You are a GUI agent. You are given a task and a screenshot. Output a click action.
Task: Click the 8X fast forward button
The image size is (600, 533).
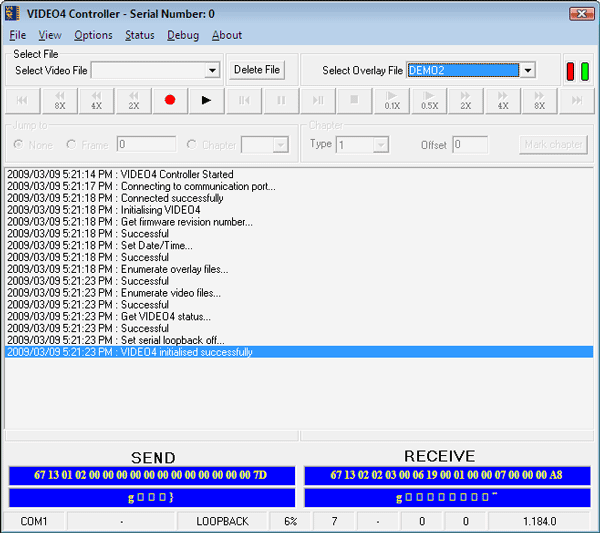tap(539, 100)
